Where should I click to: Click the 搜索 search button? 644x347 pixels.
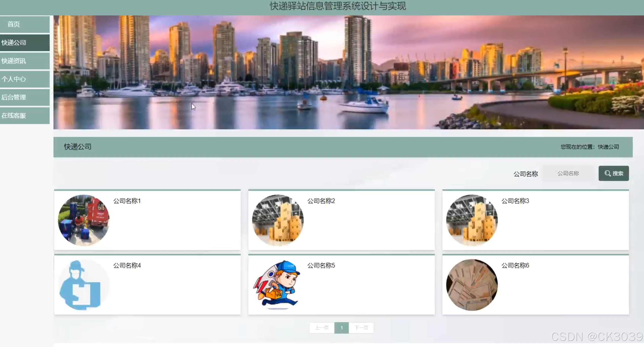tap(613, 173)
